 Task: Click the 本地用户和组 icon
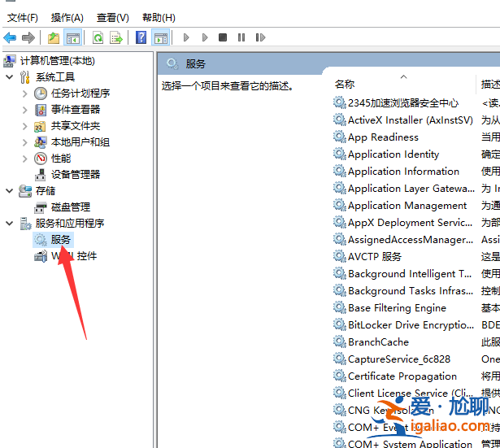click(41, 142)
